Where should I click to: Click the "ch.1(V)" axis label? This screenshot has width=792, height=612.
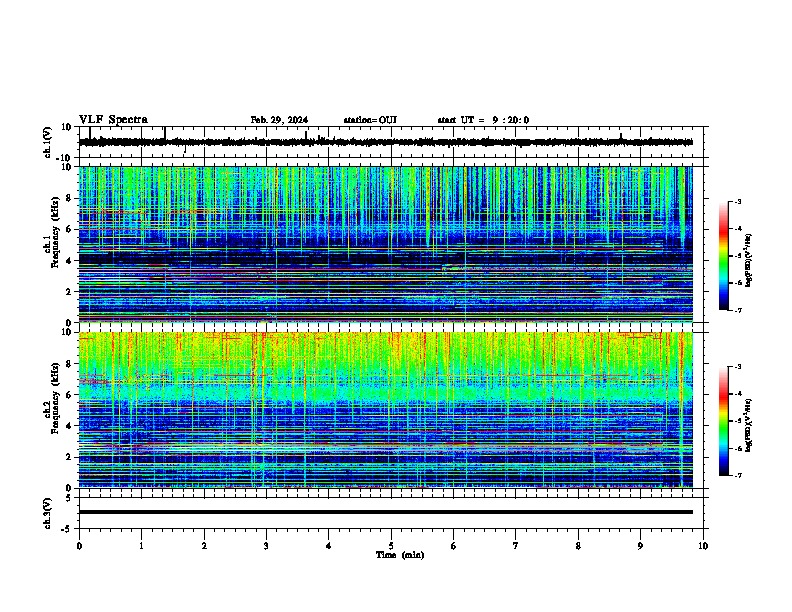point(48,142)
